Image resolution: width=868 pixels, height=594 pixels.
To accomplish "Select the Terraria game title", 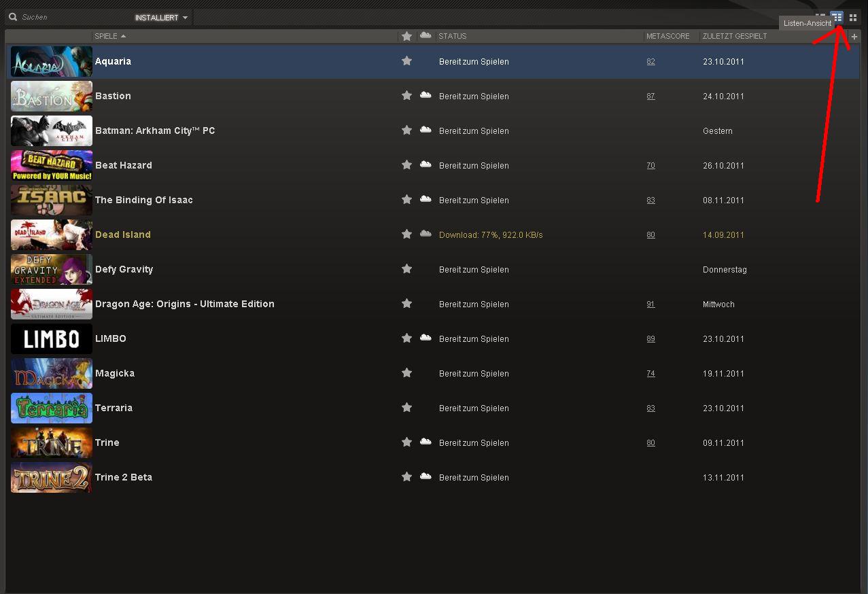I will [114, 408].
